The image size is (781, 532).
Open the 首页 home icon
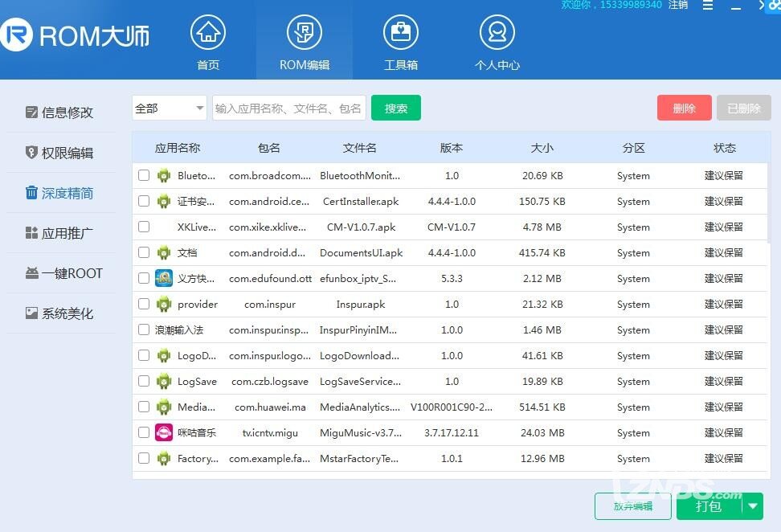(207, 32)
